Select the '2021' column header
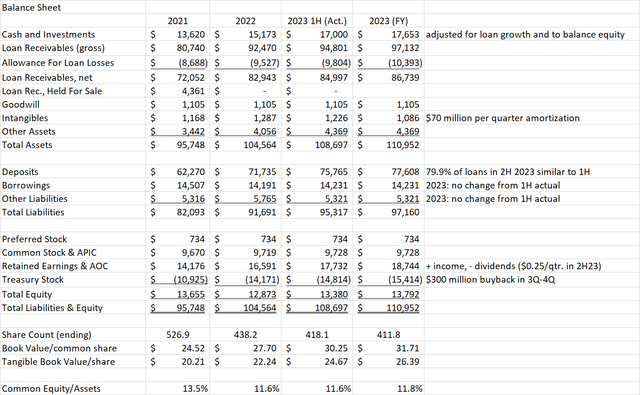Viewport: 640px width, 395px height. (178, 21)
